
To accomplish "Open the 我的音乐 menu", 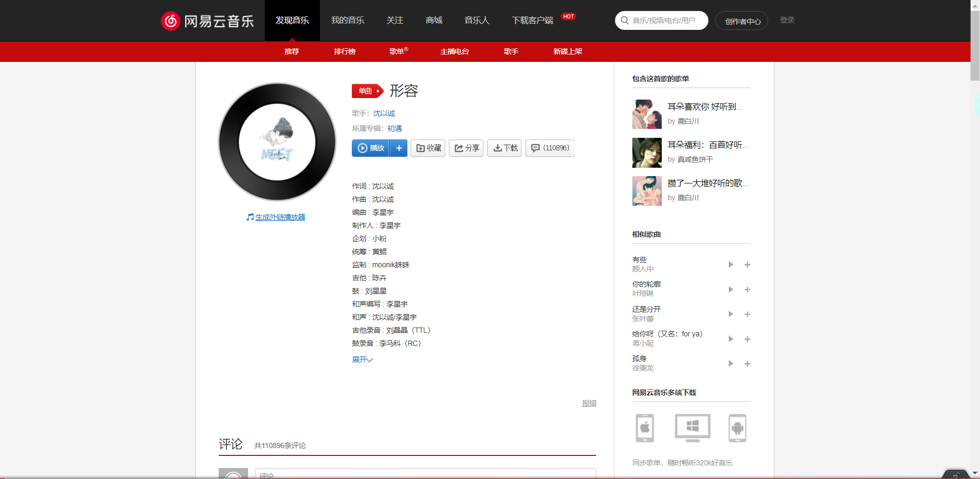I will 348,20.
